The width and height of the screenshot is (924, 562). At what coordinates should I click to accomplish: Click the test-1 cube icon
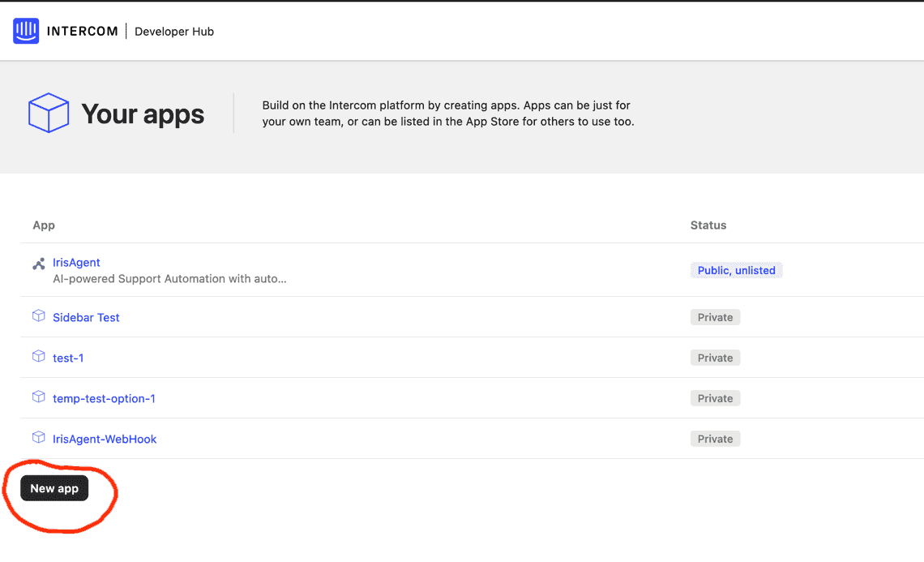38,356
